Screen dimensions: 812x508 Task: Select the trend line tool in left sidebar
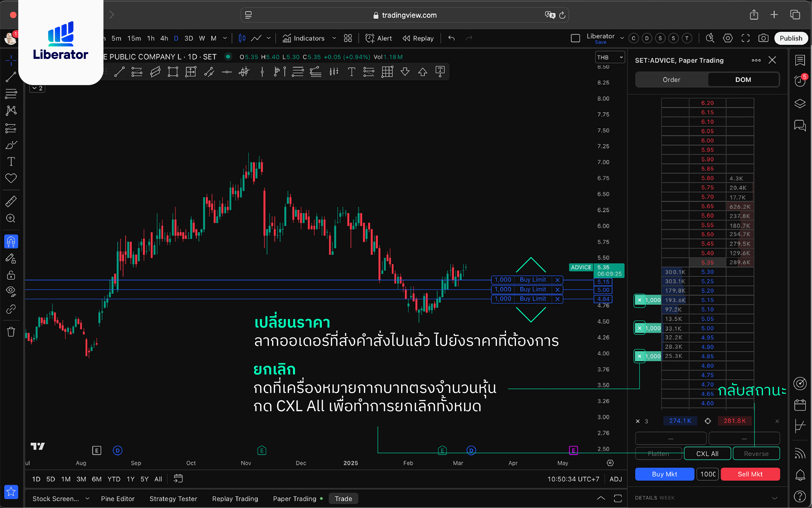pos(11,77)
